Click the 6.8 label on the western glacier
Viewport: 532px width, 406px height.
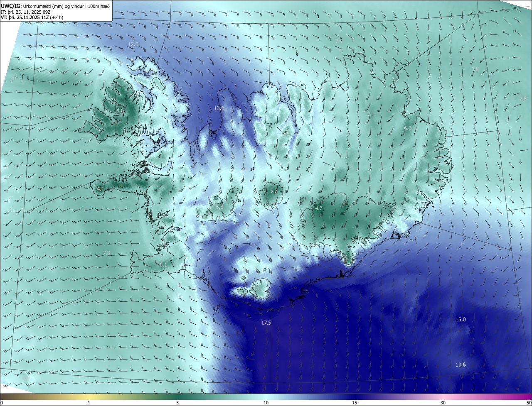pyautogui.click(x=219, y=207)
